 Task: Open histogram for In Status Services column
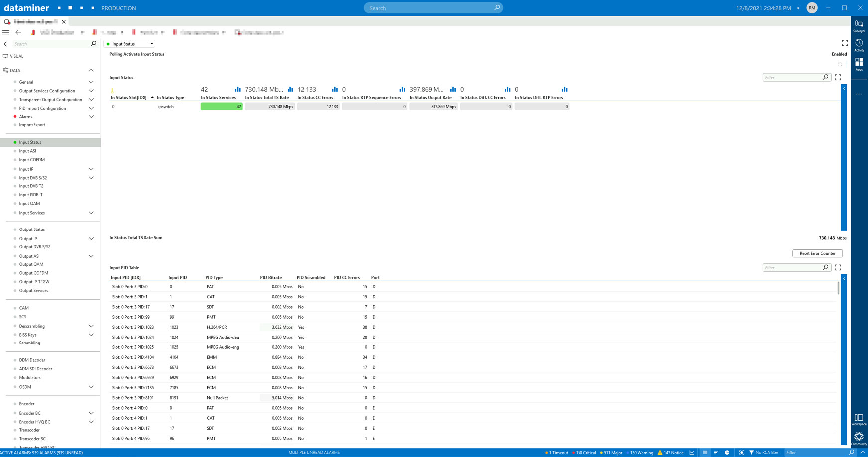[238, 89]
